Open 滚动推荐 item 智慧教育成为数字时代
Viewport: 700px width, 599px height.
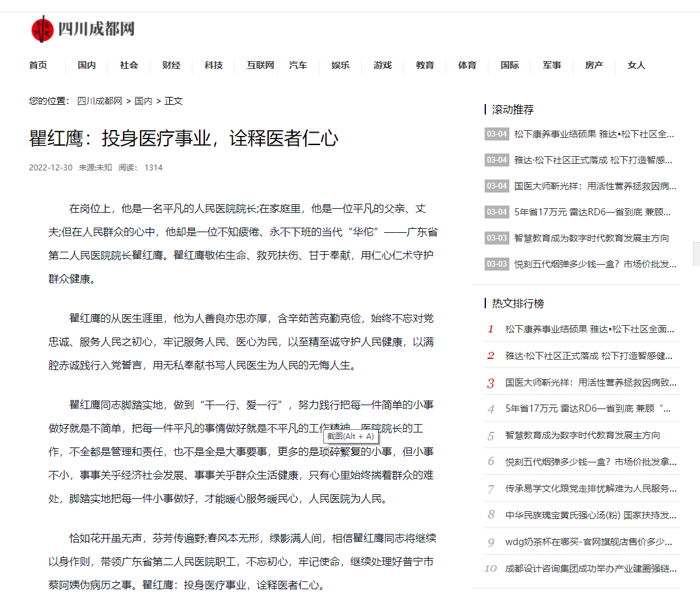click(x=591, y=238)
